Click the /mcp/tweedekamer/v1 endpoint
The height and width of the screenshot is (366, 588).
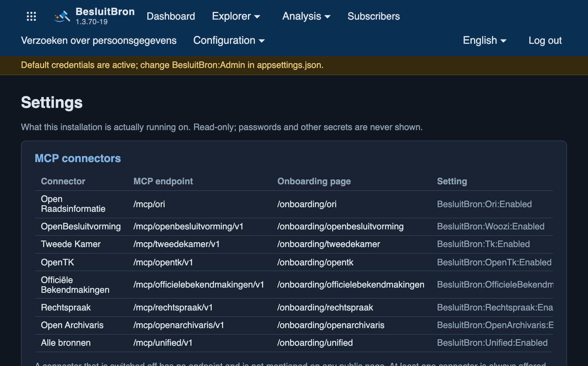point(176,244)
